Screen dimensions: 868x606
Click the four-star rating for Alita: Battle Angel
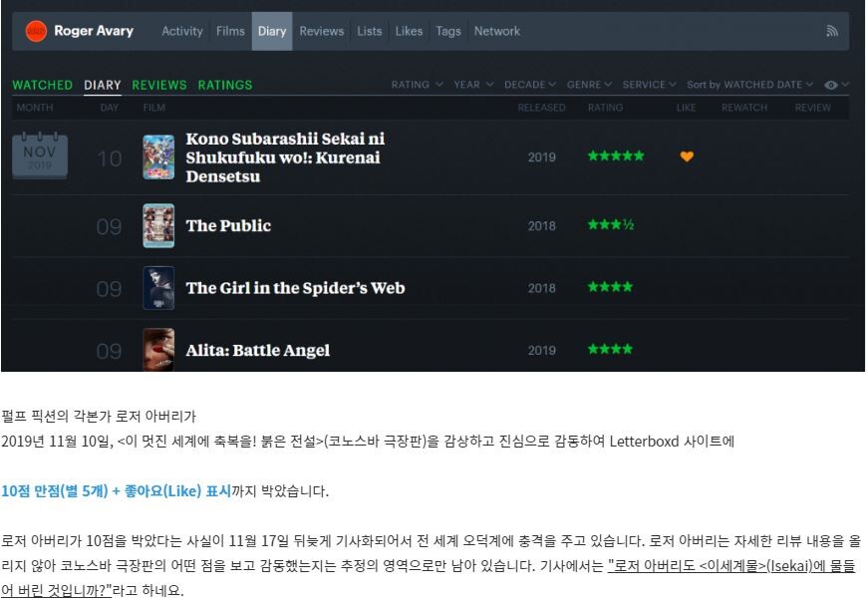(609, 350)
